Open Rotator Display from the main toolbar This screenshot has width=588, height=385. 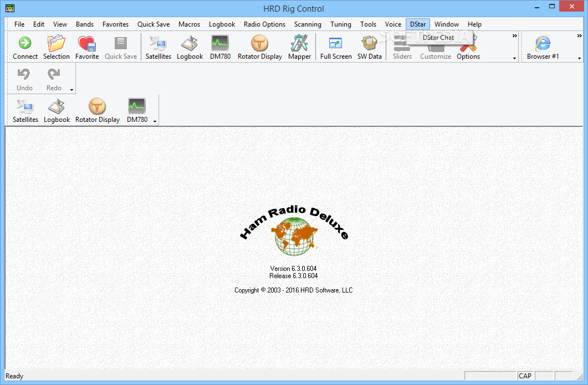pos(259,43)
